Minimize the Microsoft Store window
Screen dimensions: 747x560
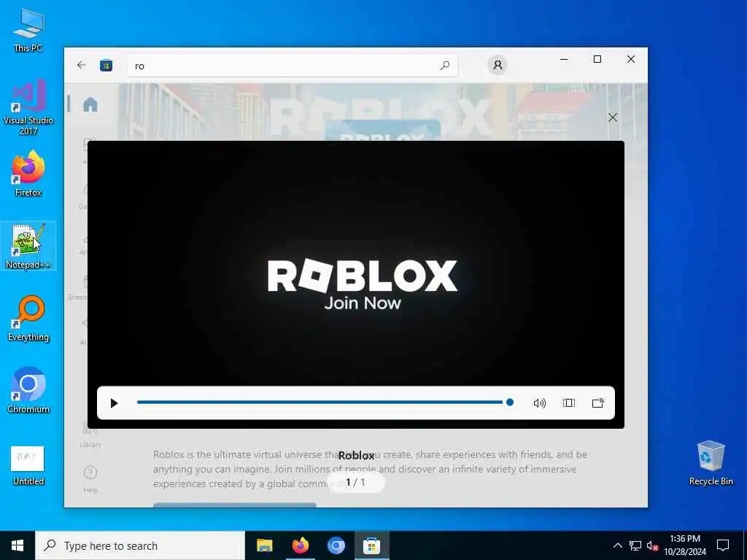[x=564, y=60]
